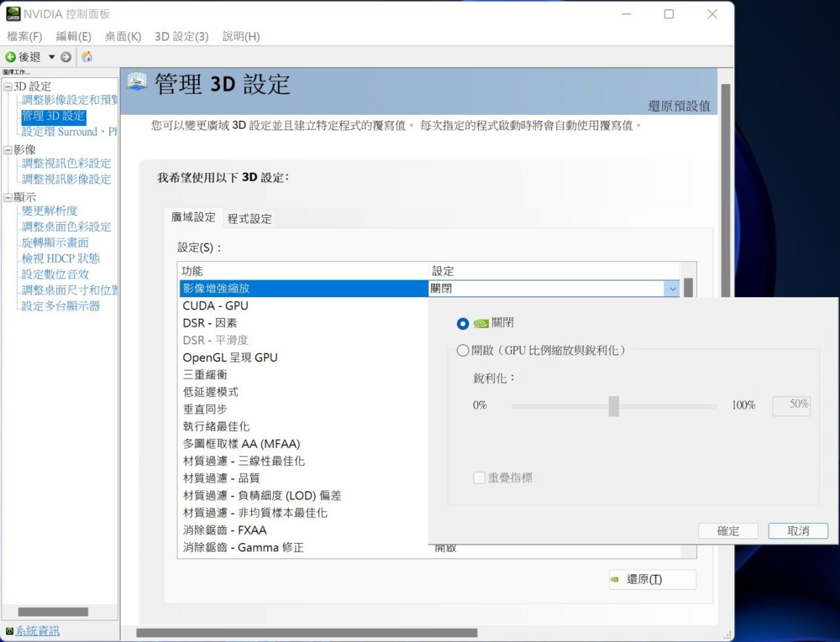Open the 檔案(F) menu

pyautogui.click(x=24, y=37)
